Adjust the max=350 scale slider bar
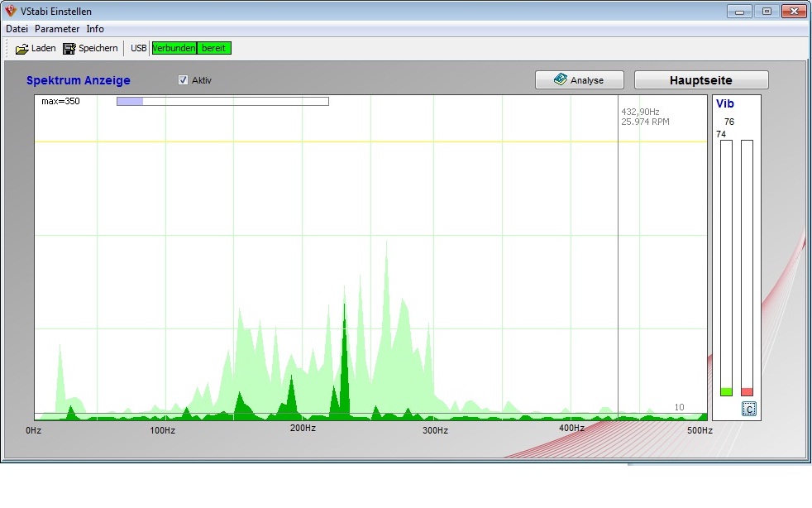This screenshot has height=508, width=812. pos(222,102)
